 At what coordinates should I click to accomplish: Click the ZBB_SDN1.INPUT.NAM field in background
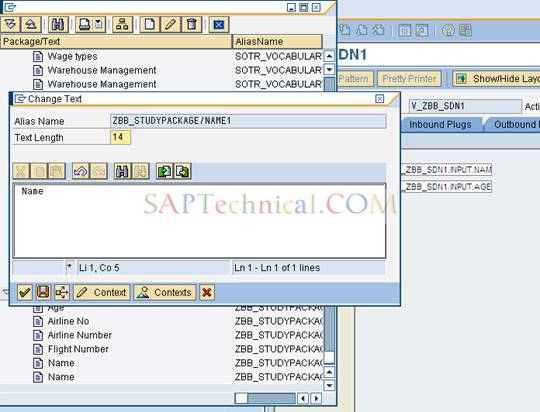[446, 170]
